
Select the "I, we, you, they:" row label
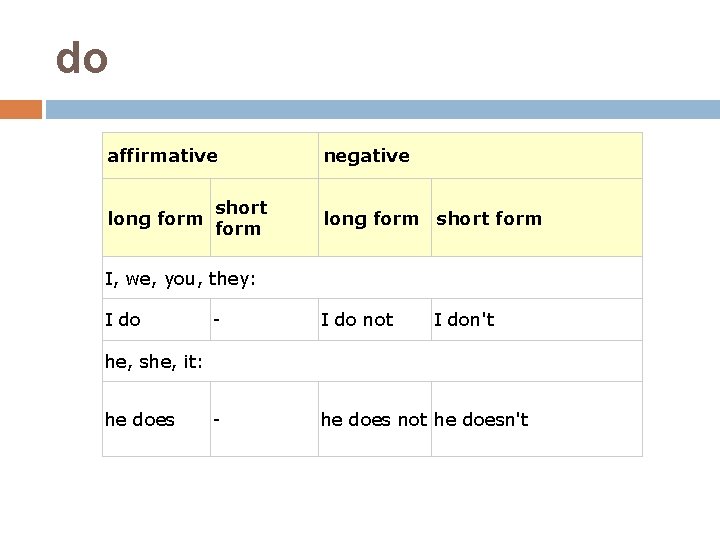pos(181,279)
